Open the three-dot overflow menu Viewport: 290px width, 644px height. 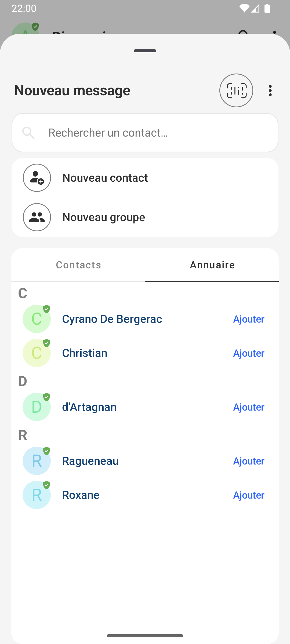pyautogui.click(x=270, y=91)
